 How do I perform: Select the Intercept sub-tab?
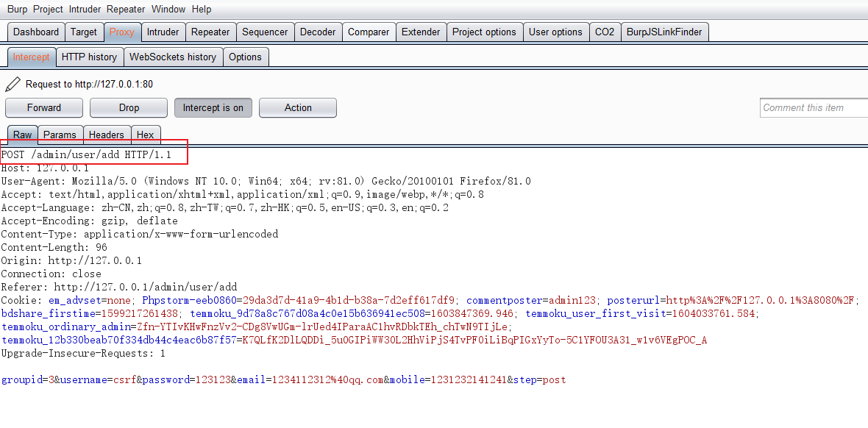tap(32, 57)
